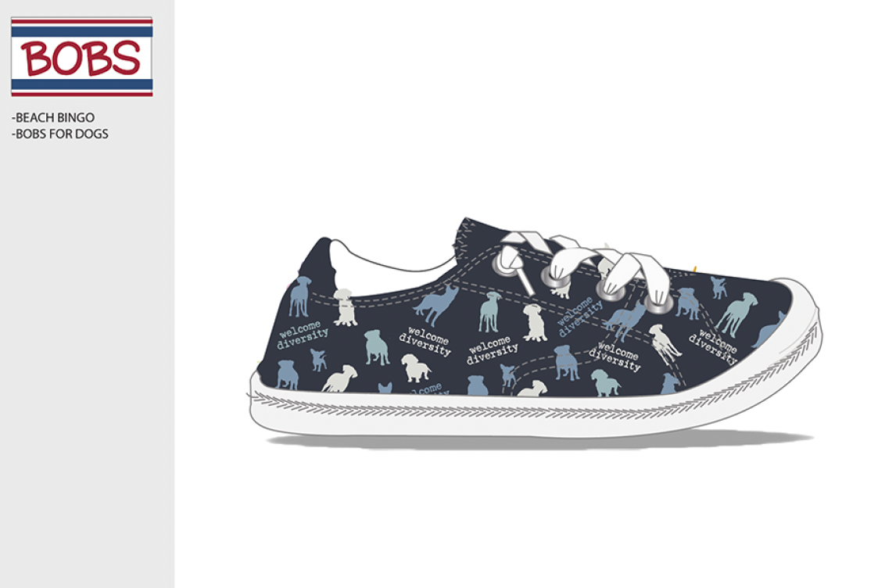Image resolution: width=878 pixels, height=588 pixels.
Task: Click the blue wolf-like dog silhouette below the tongue
Action: coord(436,305)
